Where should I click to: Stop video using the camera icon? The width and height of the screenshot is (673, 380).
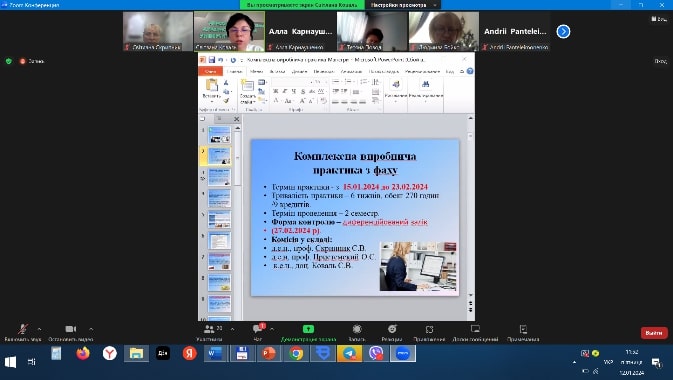tap(71, 329)
